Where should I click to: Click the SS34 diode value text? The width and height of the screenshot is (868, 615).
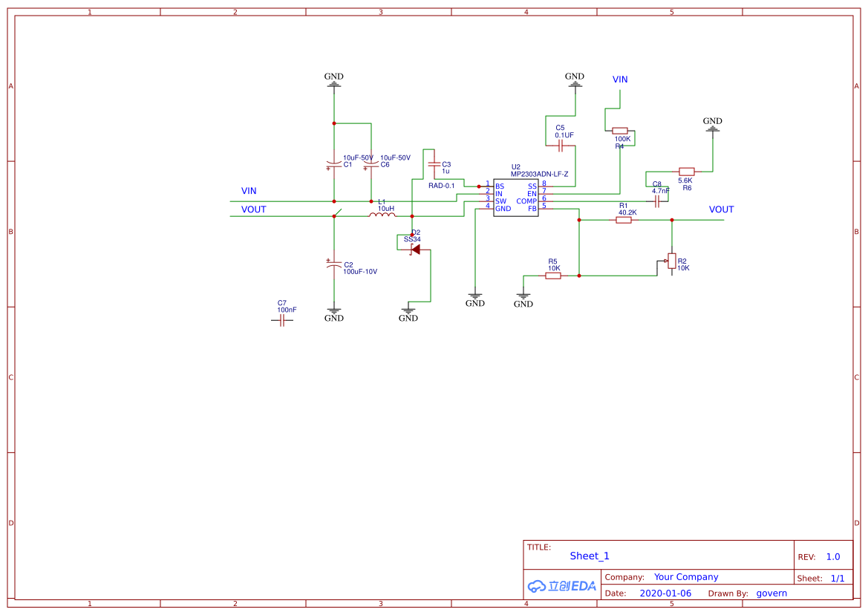412,239
